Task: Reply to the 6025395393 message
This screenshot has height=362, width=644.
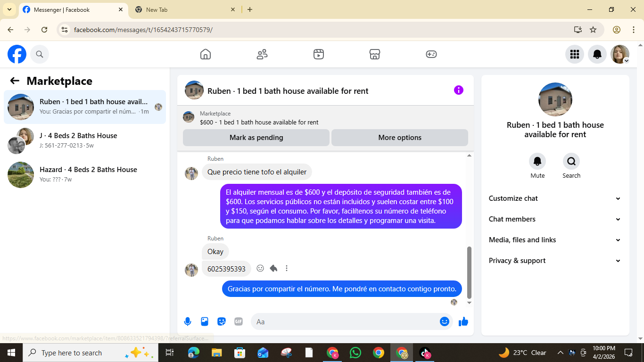Action: click(x=273, y=268)
